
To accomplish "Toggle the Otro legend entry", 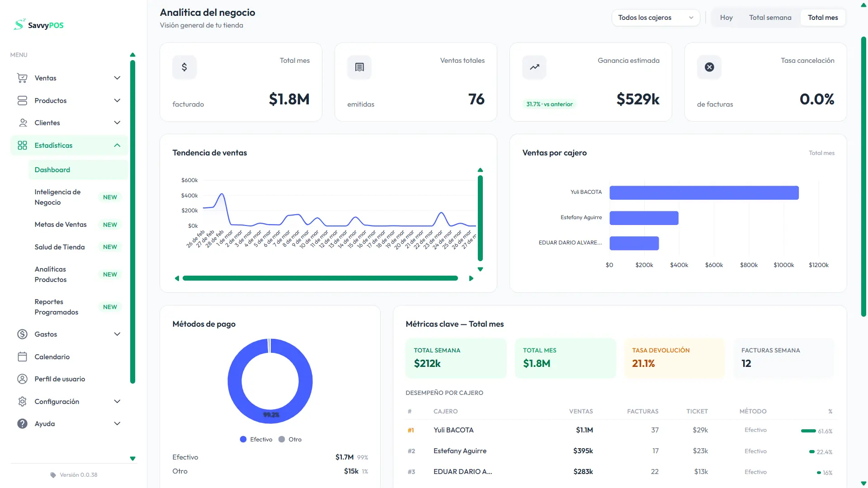I will point(290,439).
